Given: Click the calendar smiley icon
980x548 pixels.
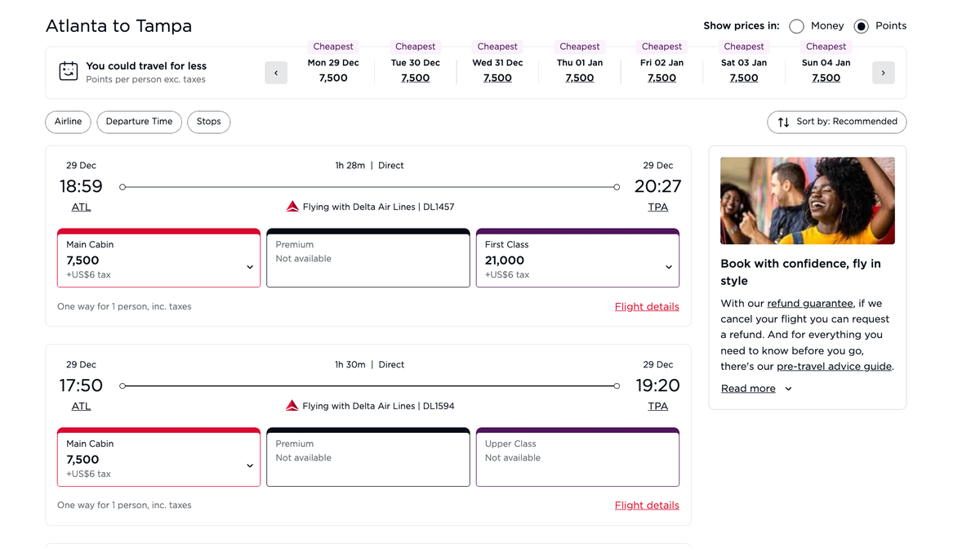Looking at the screenshot, I should (69, 72).
